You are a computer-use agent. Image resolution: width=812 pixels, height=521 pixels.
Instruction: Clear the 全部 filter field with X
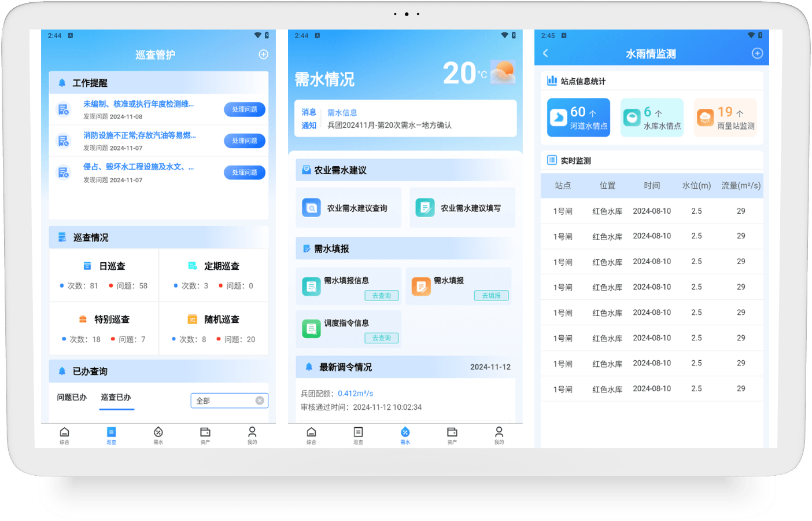(x=260, y=401)
